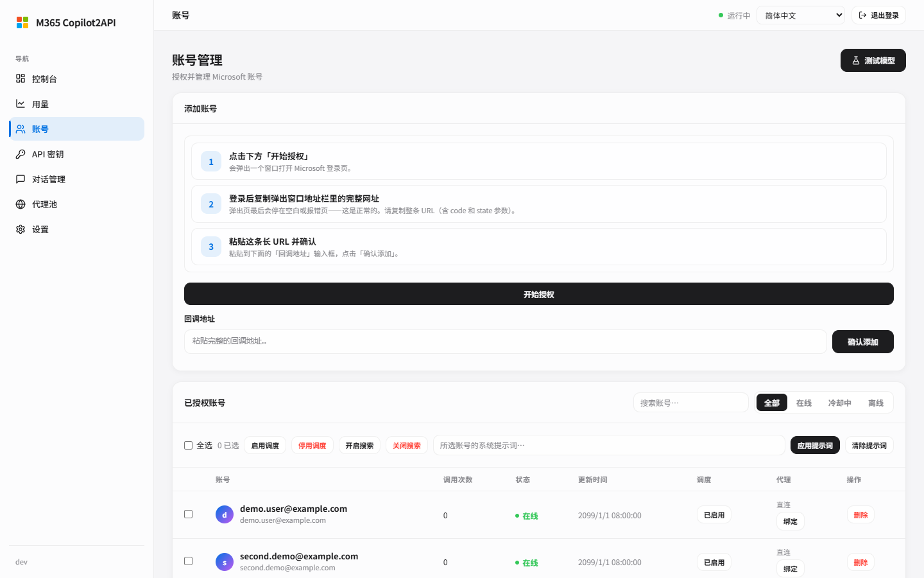The height and width of the screenshot is (578, 924).
Task: Click the 确认添加 button
Action: [863, 342]
